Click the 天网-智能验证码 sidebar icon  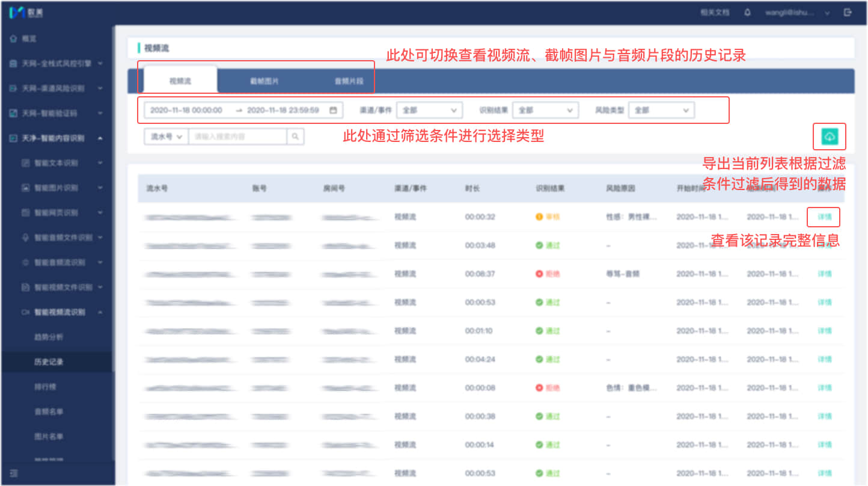click(13, 113)
